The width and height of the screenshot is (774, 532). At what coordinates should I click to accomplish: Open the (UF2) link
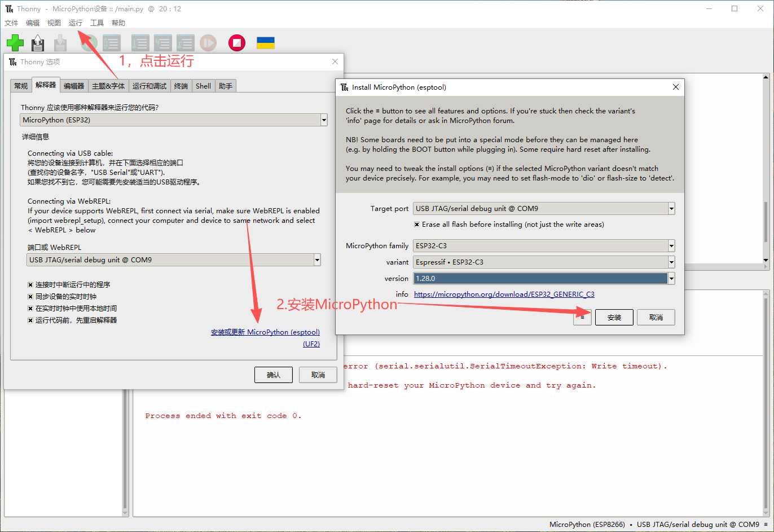[x=311, y=344]
